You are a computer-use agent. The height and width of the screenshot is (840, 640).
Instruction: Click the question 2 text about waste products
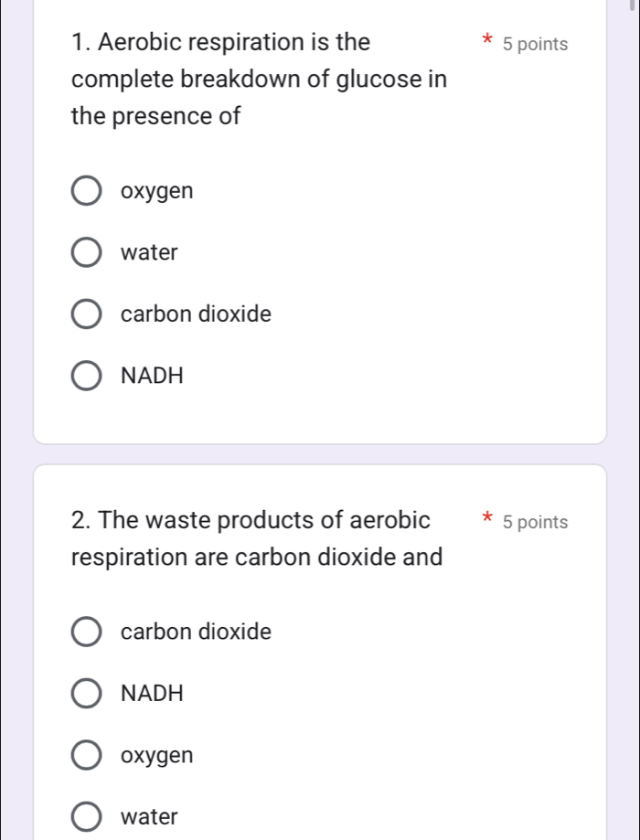256,537
